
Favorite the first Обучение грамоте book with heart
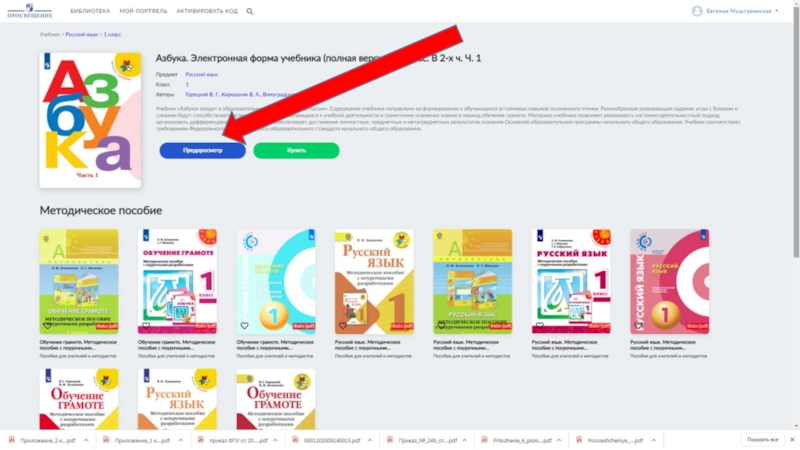(47, 326)
